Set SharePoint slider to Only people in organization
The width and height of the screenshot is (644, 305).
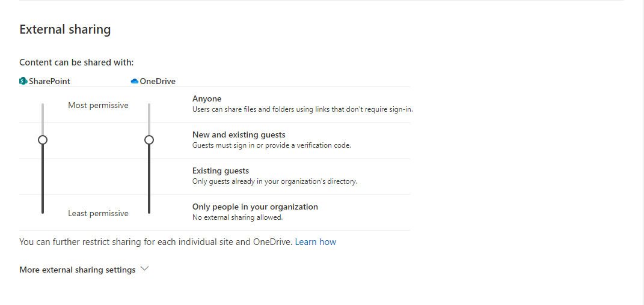coord(43,211)
